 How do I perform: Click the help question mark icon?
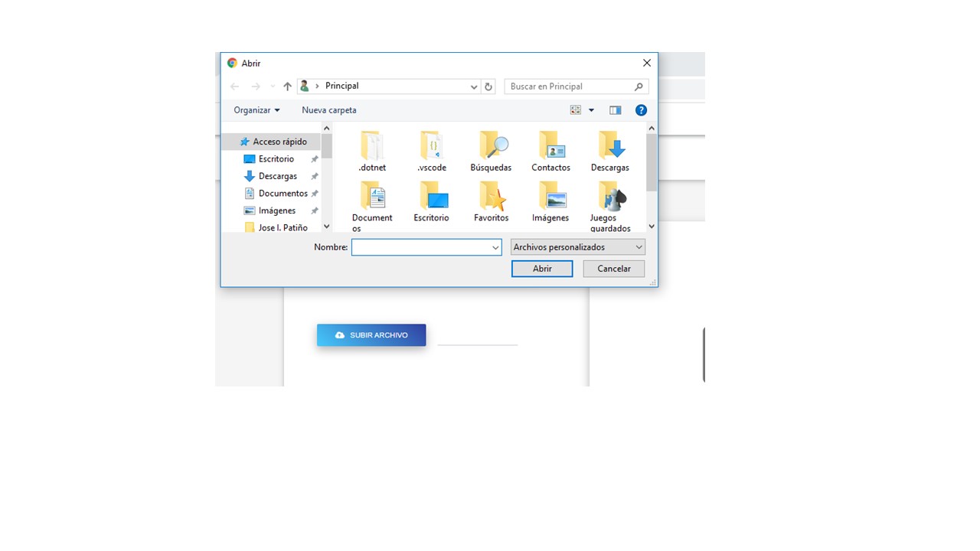642,110
